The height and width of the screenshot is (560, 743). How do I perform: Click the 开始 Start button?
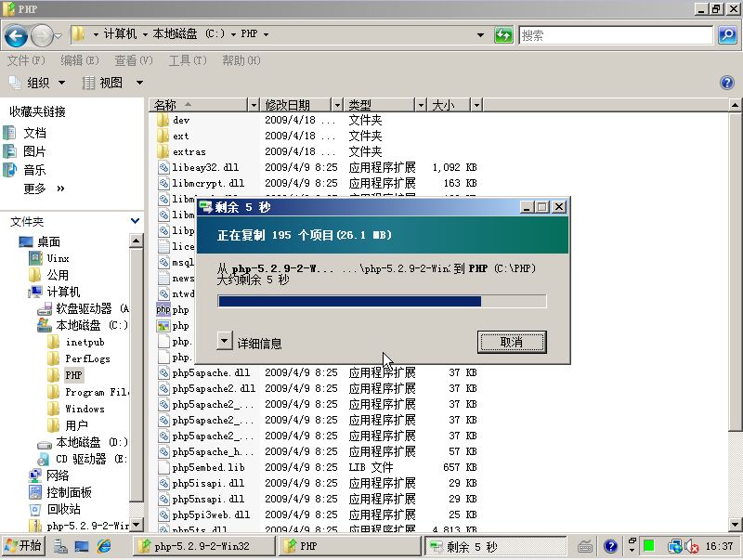[x=23, y=546]
